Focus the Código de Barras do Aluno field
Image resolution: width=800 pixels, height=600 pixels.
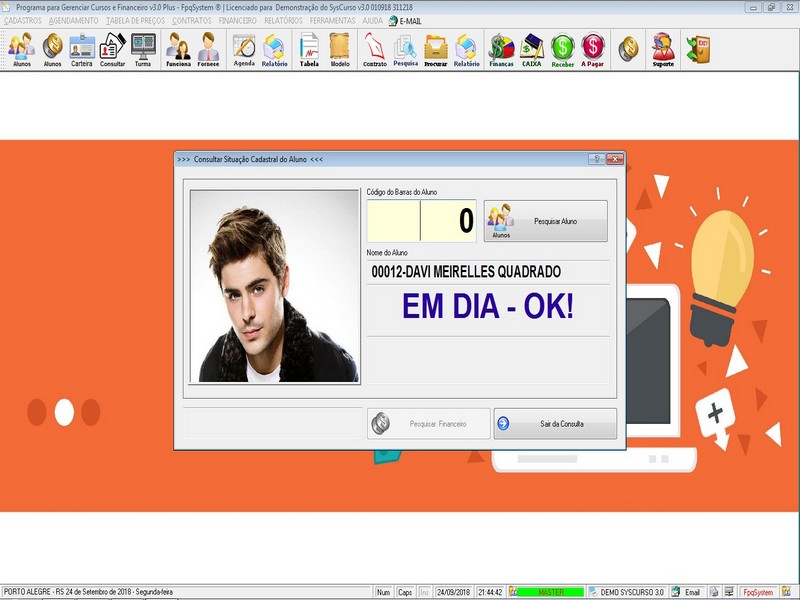point(421,221)
